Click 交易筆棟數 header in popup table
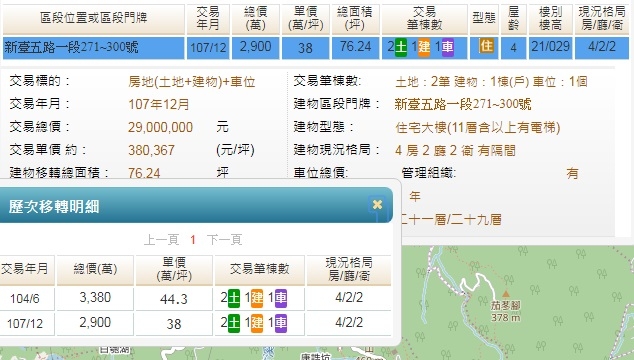The height and width of the screenshot is (360, 634). pos(260,270)
